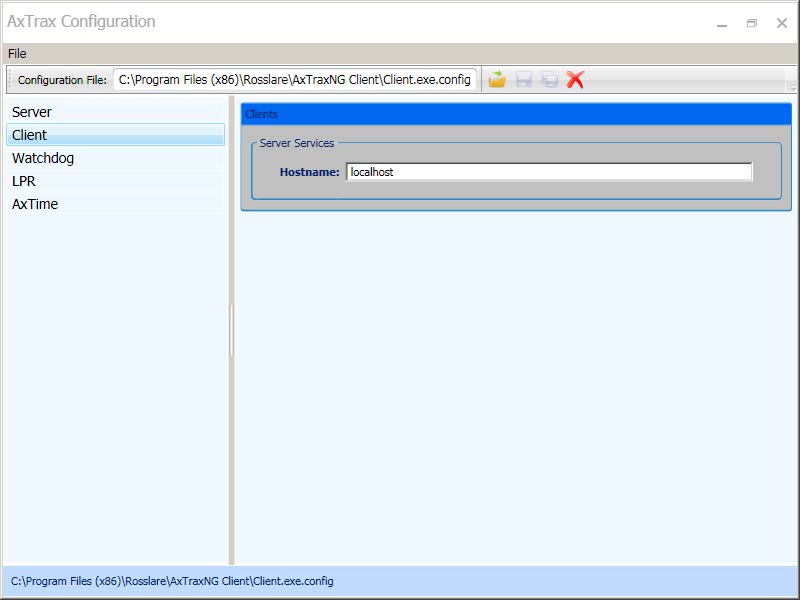Click the Server Services group label
This screenshot has width=800, height=600.
click(x=296, y=143)
